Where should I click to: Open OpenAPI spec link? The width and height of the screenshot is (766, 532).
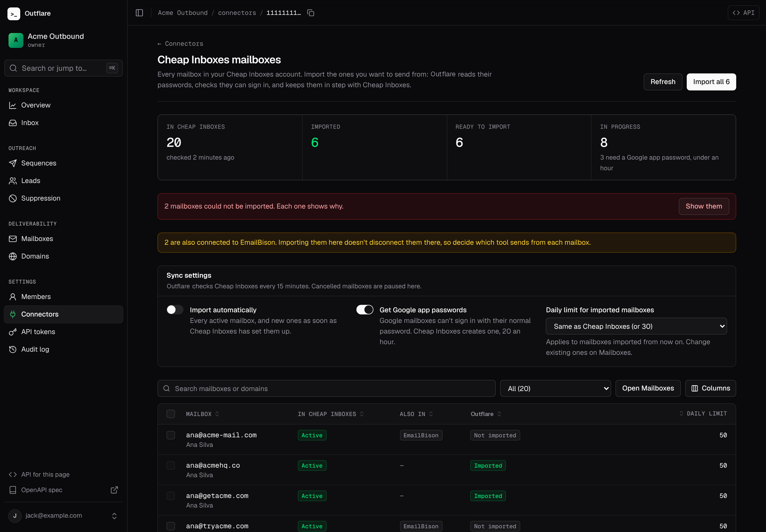point(63,490)
